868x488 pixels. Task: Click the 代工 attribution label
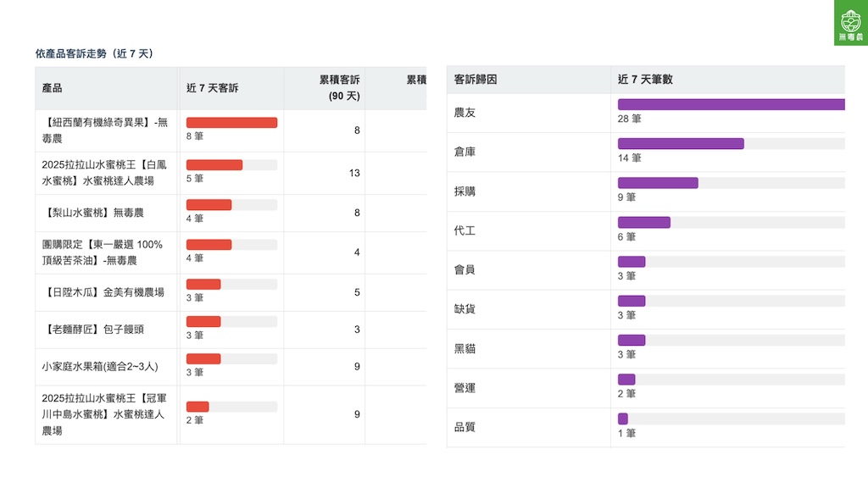tap(465, 230)
